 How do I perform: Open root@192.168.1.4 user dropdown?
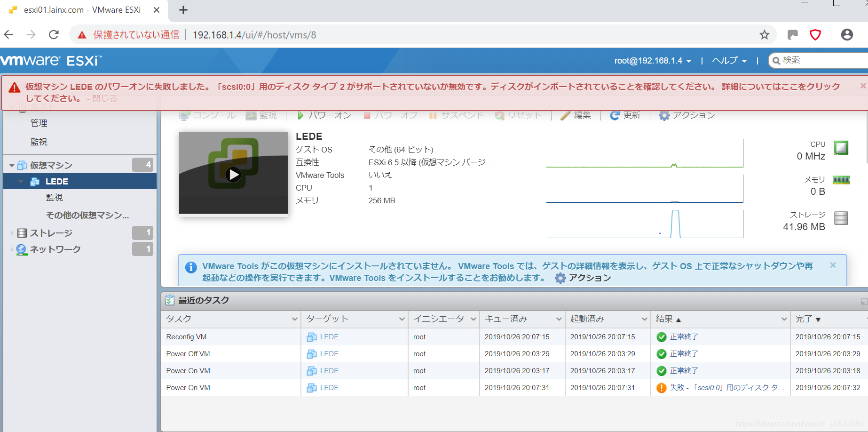click(653, 61)
